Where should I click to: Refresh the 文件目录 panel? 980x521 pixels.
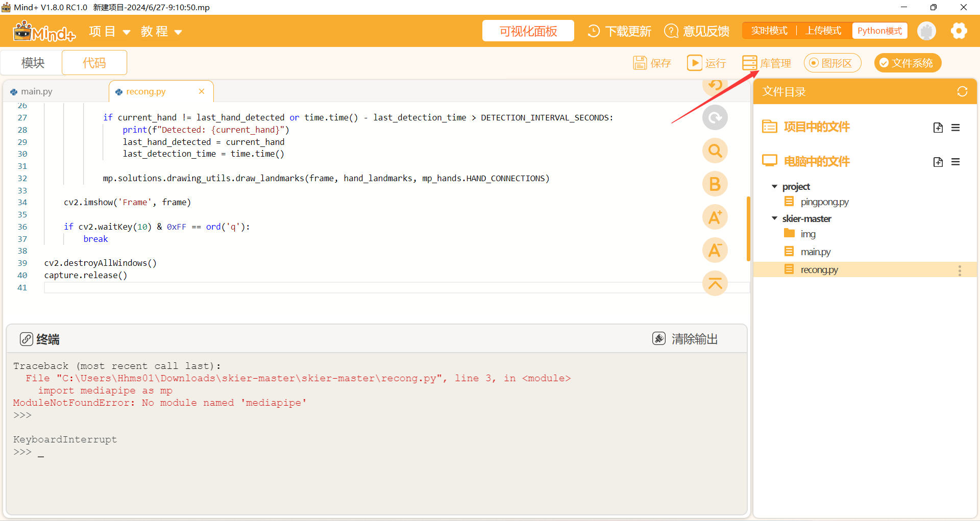[x=962, y=91]
